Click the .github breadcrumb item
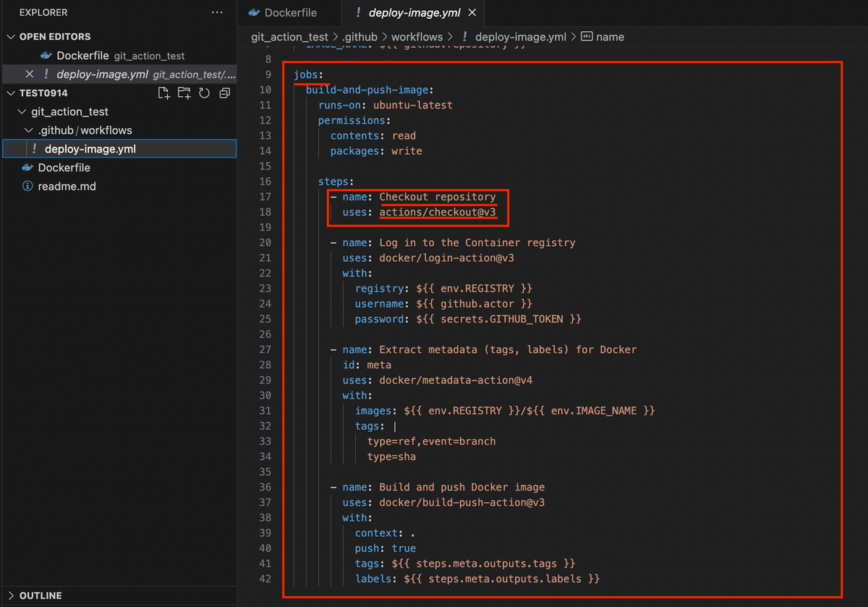The width and height of the screenshot is (868, 607). (360, 36)
